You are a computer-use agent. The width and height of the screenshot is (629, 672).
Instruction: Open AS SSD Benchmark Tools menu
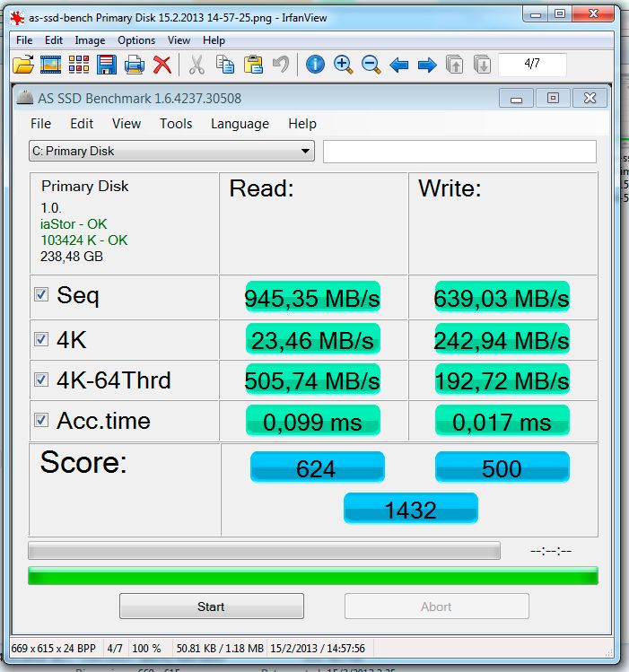(176, 124)
